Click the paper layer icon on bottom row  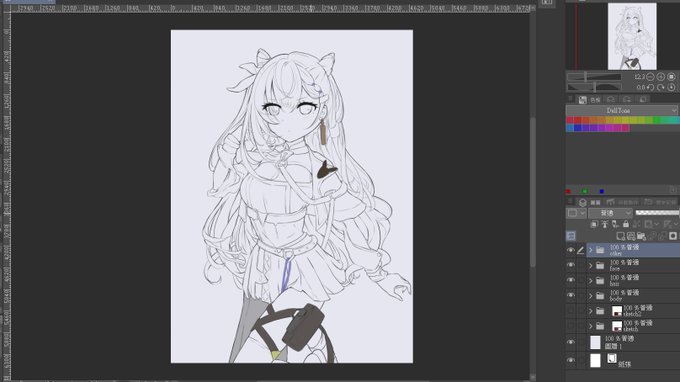611,358
